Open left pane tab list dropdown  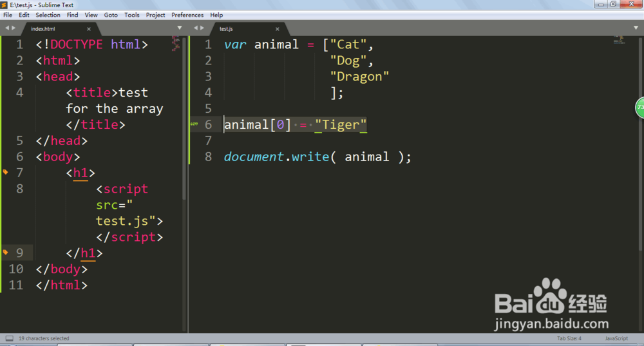coord(180,28)
